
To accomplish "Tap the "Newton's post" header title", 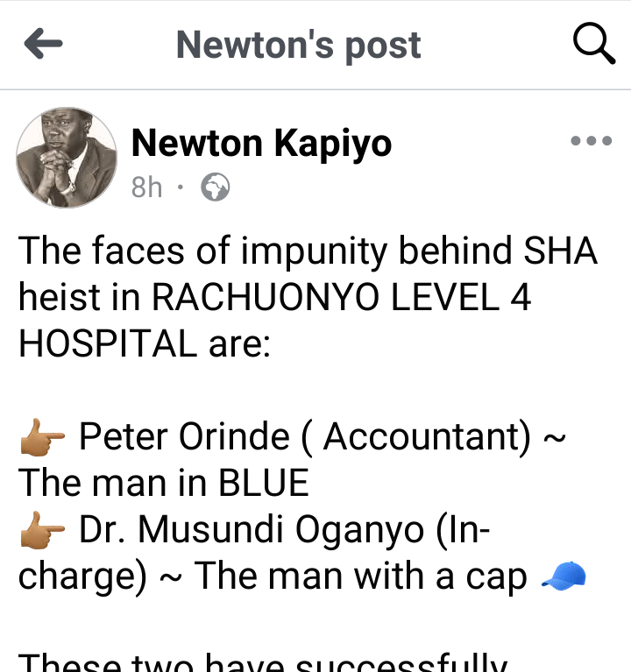I will pyautogui.click(x=298, y=45).
